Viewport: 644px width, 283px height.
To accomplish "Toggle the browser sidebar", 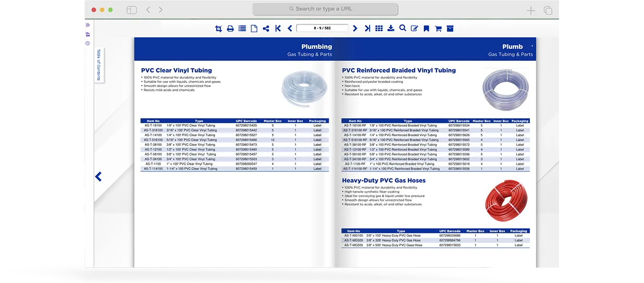I will coord(132,10).
